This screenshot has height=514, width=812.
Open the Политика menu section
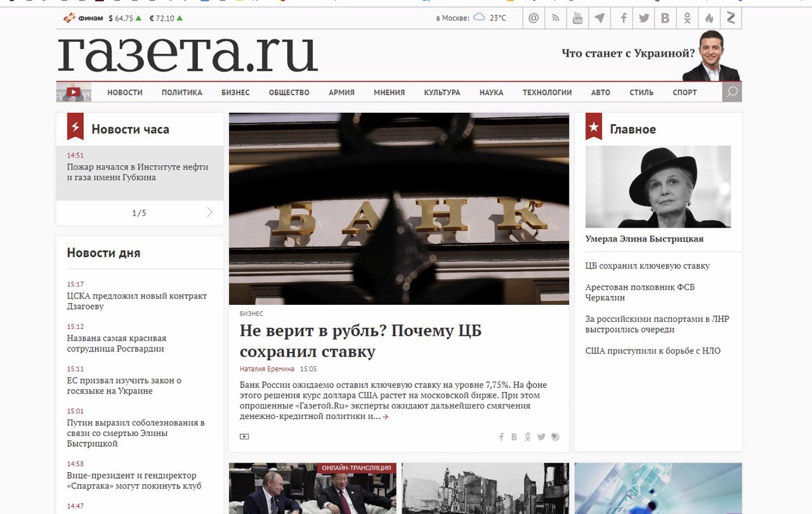(182, 93)
